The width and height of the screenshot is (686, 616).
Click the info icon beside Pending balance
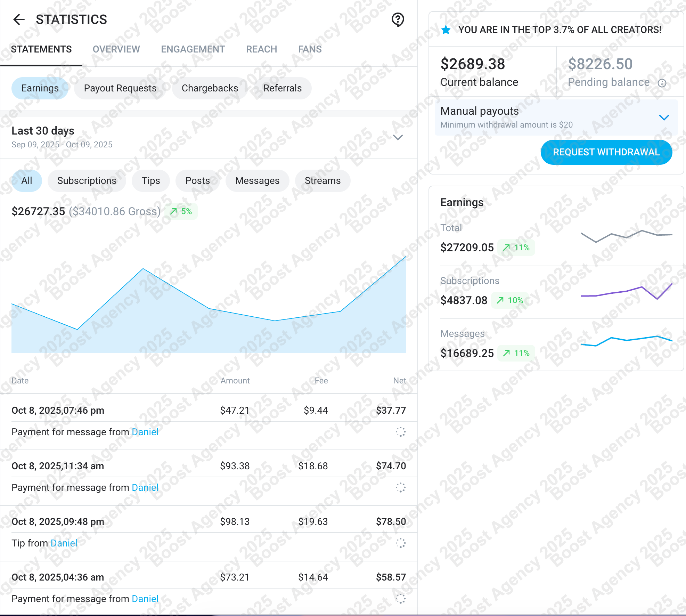pyautogui.click(x=662, y=83)
